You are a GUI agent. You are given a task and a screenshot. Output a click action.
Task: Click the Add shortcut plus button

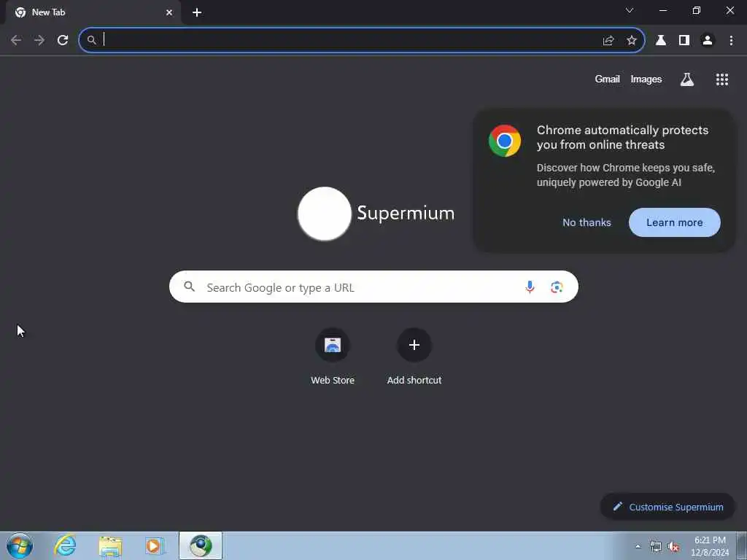coord(414,345)
